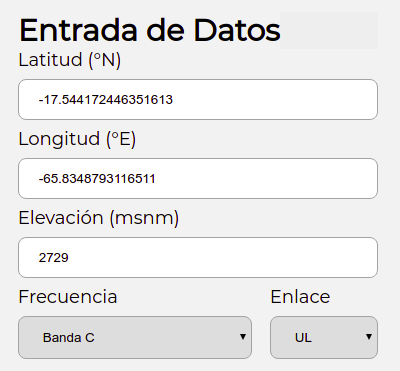Click the Frecuencia label
Screen dimensions: 400x371
click(68, 297)
